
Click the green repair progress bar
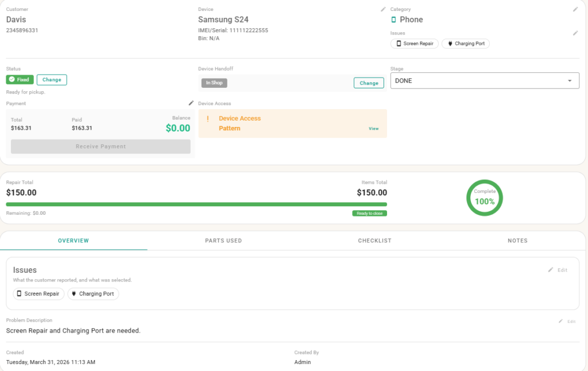pyautogui.click(x=196, y=204)
